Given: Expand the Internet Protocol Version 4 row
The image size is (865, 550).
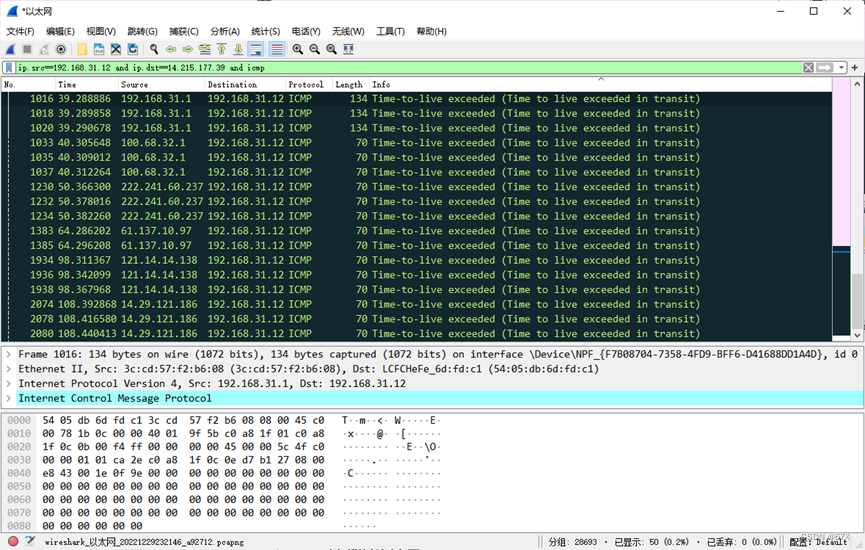Looking at the screenshot, I should 9,383.
